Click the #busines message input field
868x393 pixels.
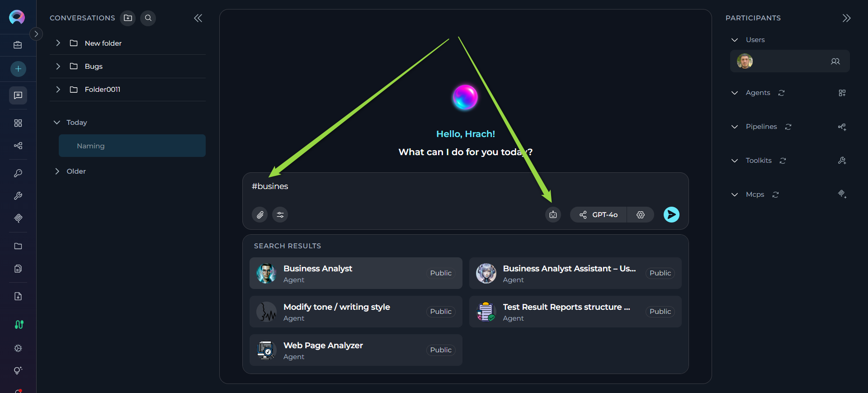(465, 187)
